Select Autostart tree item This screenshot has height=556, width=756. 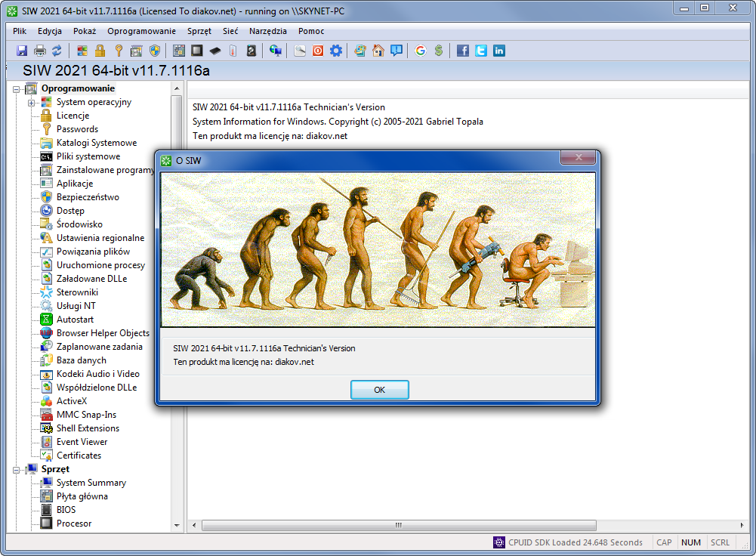pos(76,320)
